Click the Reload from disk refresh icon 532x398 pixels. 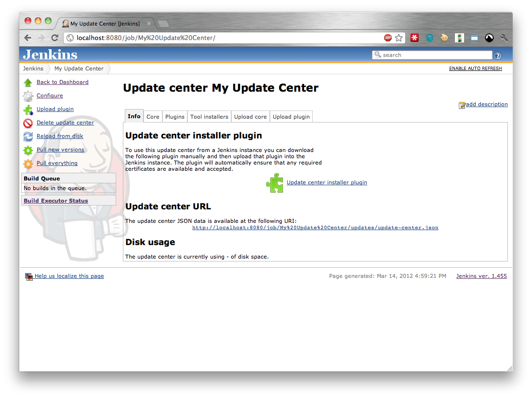click(28, 137)
